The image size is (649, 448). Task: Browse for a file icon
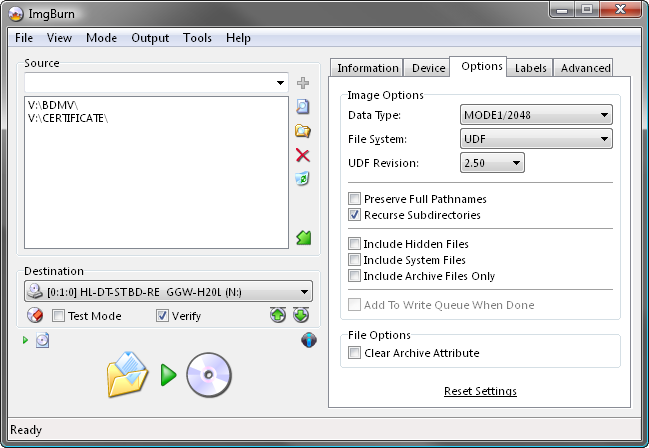303,107
